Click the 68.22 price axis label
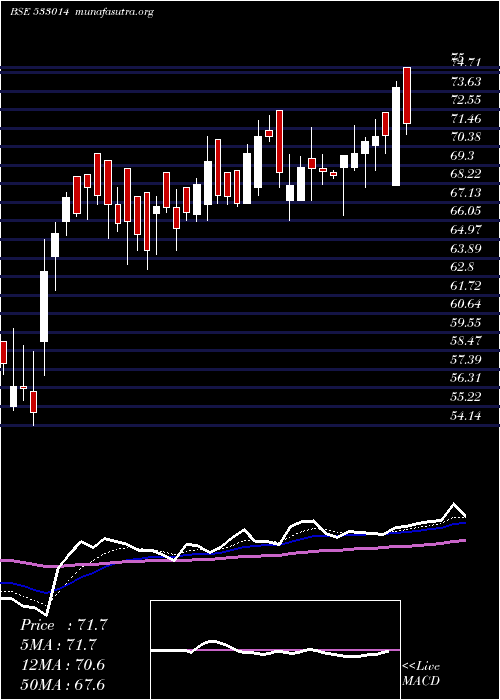Viewport: 500px width, 700px height. click(466, 174)
